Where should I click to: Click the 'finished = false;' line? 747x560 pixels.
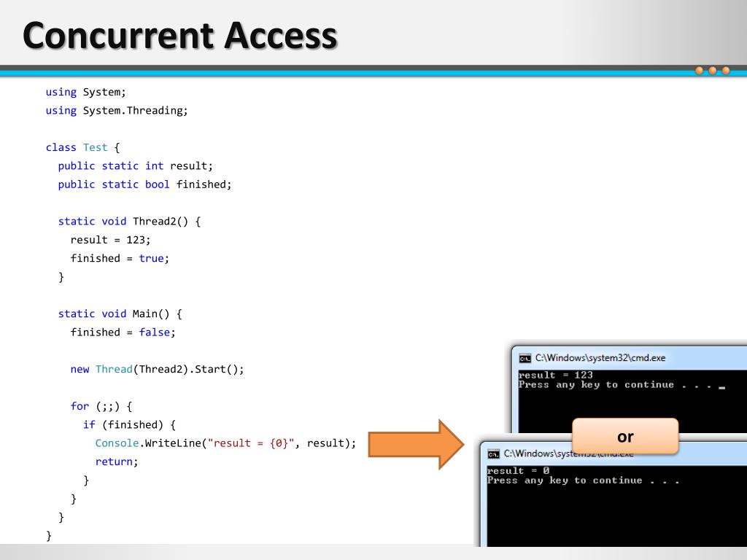tap(123, 332)
